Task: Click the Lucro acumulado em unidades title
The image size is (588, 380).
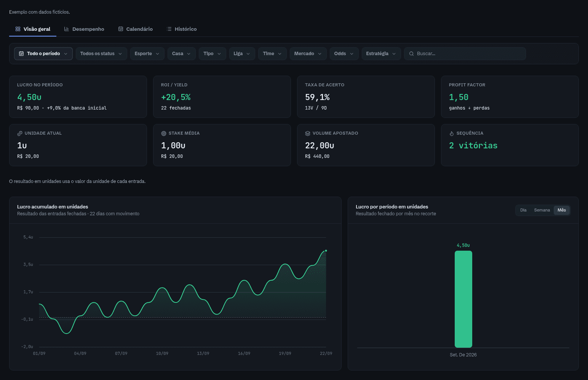Action: (53, 207)
